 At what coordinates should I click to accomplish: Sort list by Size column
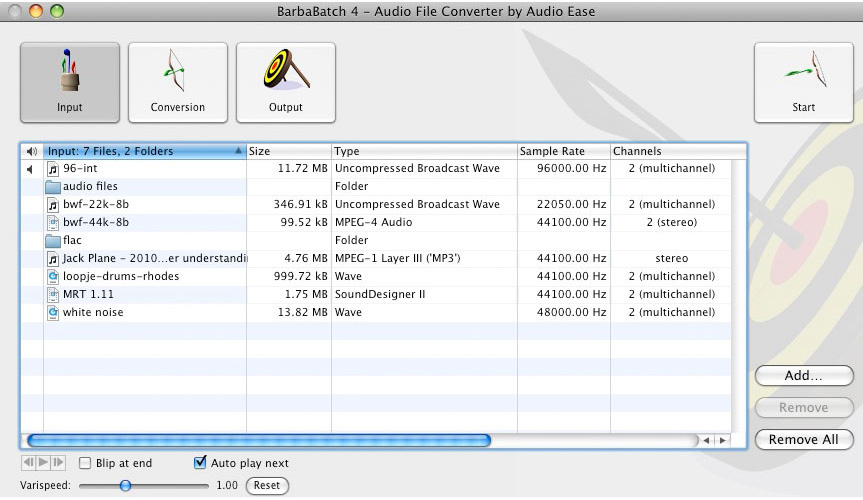pyautogui.click(x=288, y=152)
